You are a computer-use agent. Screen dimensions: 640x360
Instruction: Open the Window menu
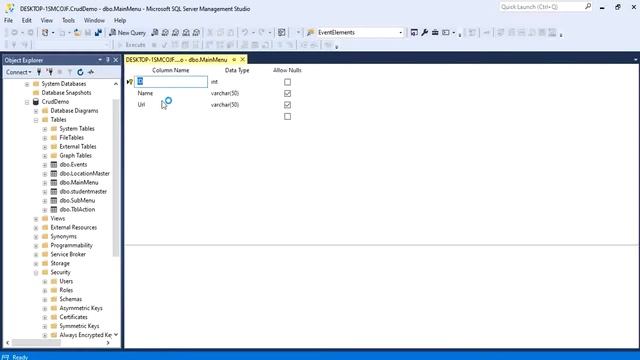pos(94,20)
